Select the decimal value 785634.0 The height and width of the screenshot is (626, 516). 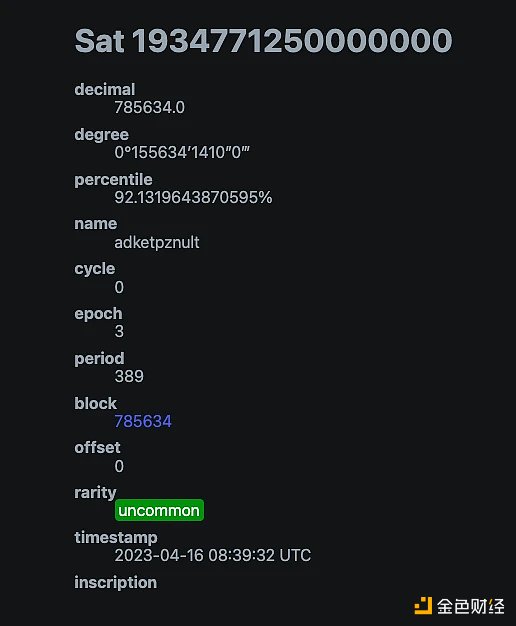pos(149,107)
